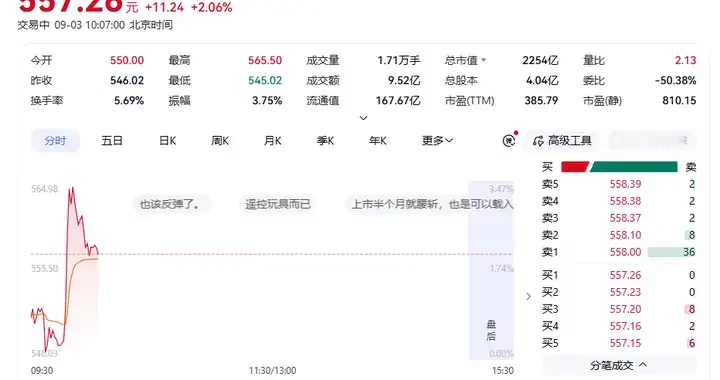The height and width of the screenshot is (380, 720).
Task: Select the 卖4 price 558.38
Action: click(x=625, y=201)
